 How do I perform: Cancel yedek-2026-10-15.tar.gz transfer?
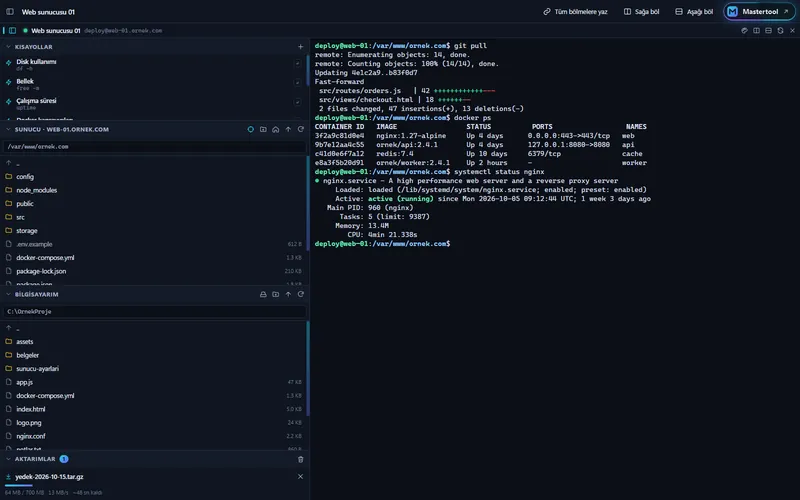click(x=300, y=477)
